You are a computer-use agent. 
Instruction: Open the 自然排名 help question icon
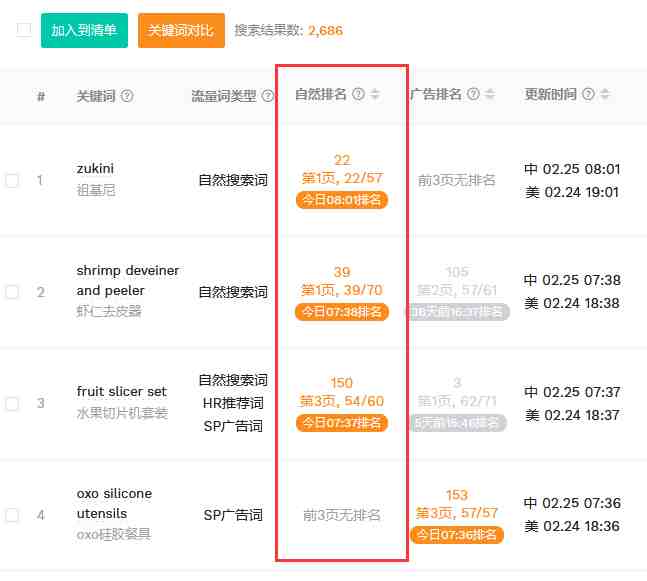[358, 94]
